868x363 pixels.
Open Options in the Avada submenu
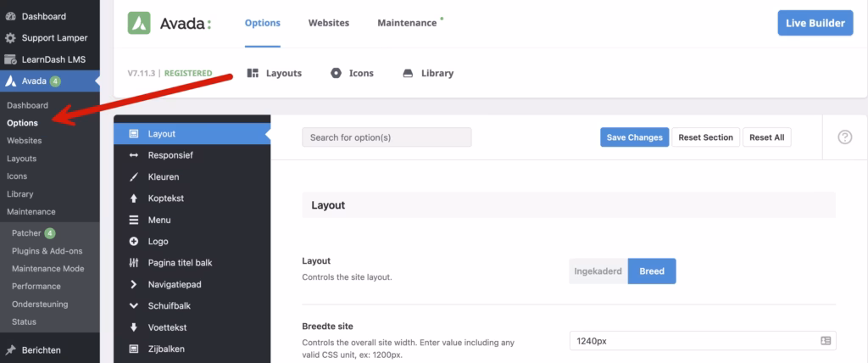(22, 123)
